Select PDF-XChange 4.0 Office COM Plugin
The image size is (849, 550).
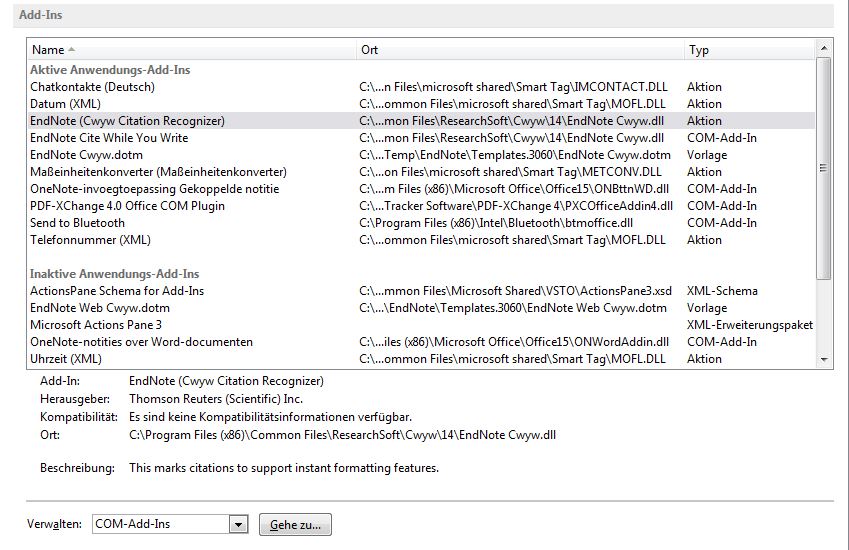(421, 206)
